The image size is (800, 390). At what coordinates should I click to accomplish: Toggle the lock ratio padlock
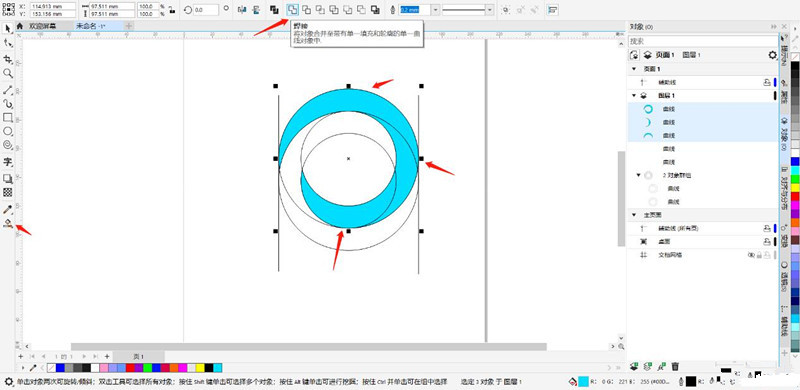pos(172,10)
